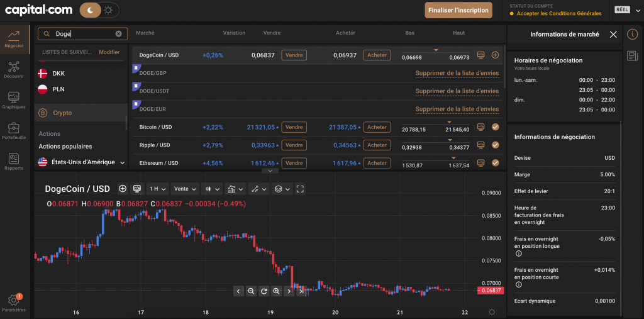The height and width of the screenshot is (319, 644).
Task: Pan the chart right with the arrow
Action: coord(289,291)
